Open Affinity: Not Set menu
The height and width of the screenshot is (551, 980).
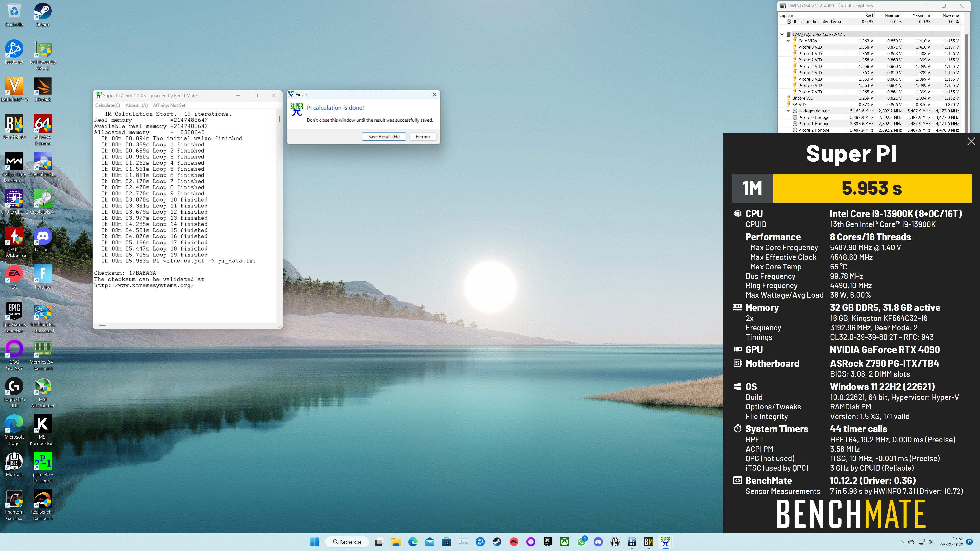point(169,105)
